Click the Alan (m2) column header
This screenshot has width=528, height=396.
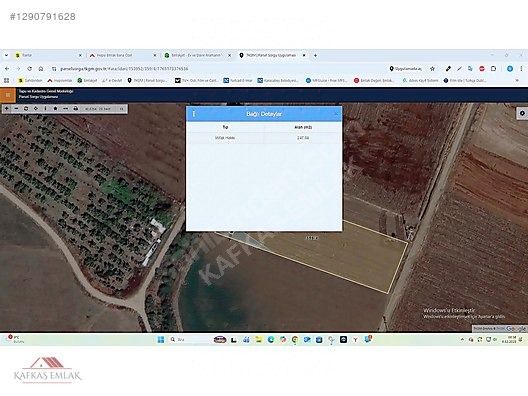pos(303,127)
